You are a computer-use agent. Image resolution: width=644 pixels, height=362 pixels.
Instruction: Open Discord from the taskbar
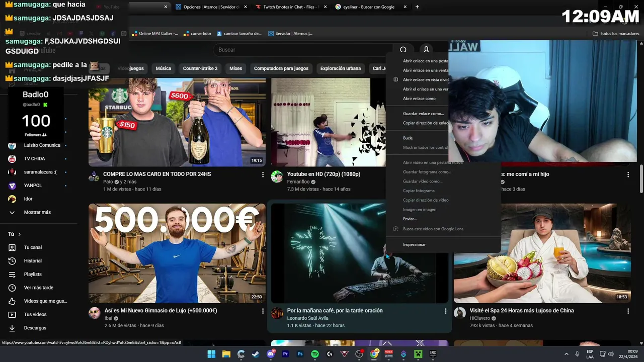pyautogui.click(x=271, y=354)
